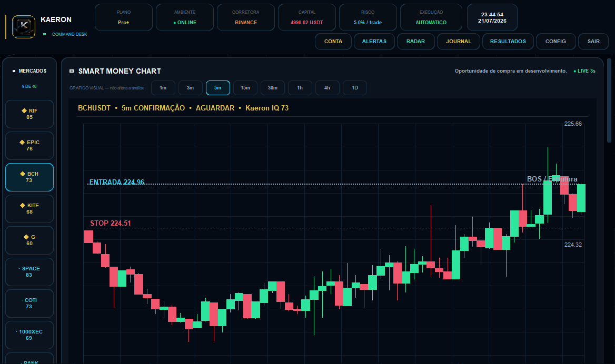Screen dimensions: 615x364
Task: Select the EPIC 76 market card
Action: (29, 146)
